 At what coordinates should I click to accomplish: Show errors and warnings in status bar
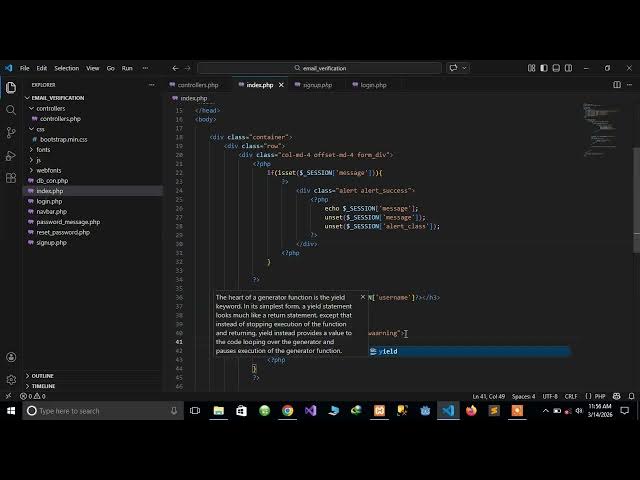(33, 396)
